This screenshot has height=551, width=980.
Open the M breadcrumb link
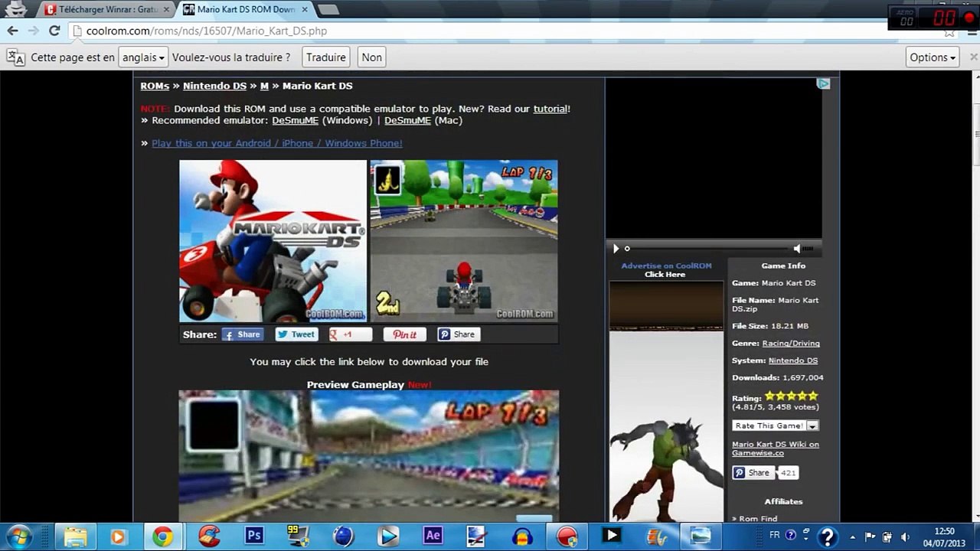264,86
